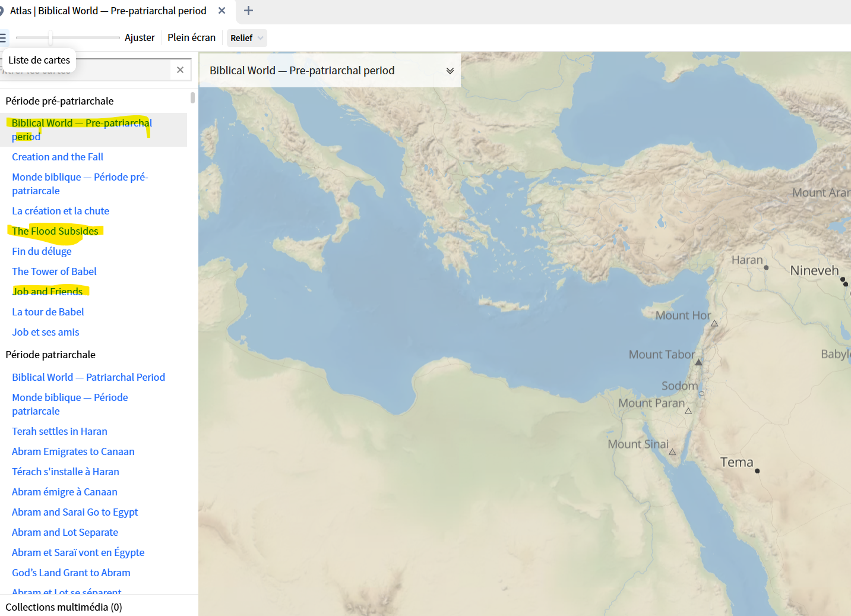Click the Tema city marker dot
The image size is (851, 616).
point(757,471)
